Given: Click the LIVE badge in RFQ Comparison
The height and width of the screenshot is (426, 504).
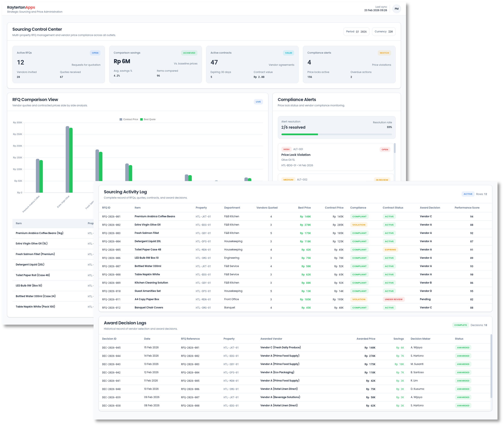Looking at the screenshot, I should click(x=258, y=102).
